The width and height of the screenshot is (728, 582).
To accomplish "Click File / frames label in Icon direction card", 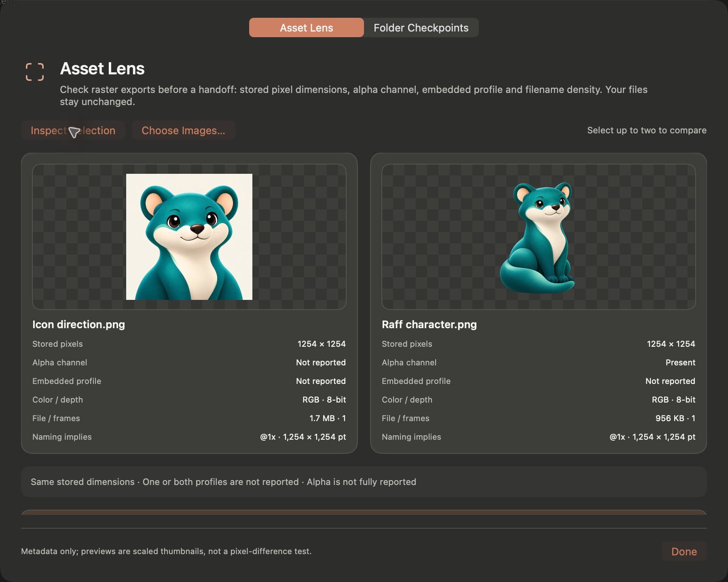I will click(x=56, y=418).
